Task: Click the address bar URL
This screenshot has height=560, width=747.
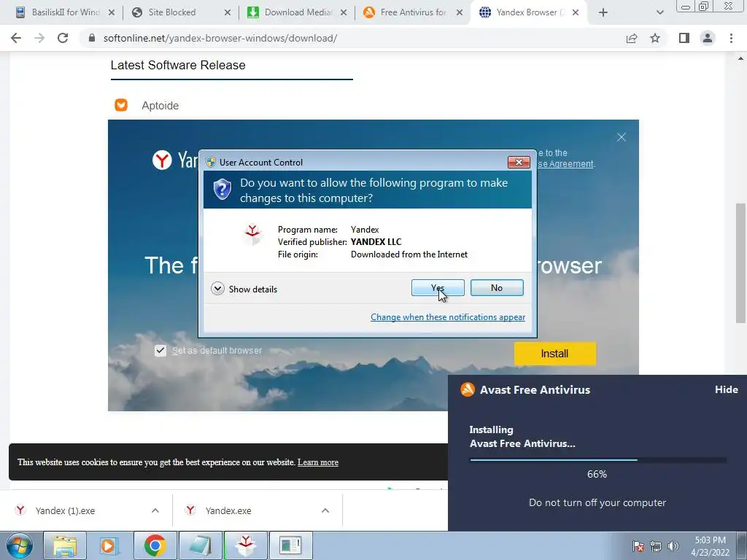Action: [220, 38]
